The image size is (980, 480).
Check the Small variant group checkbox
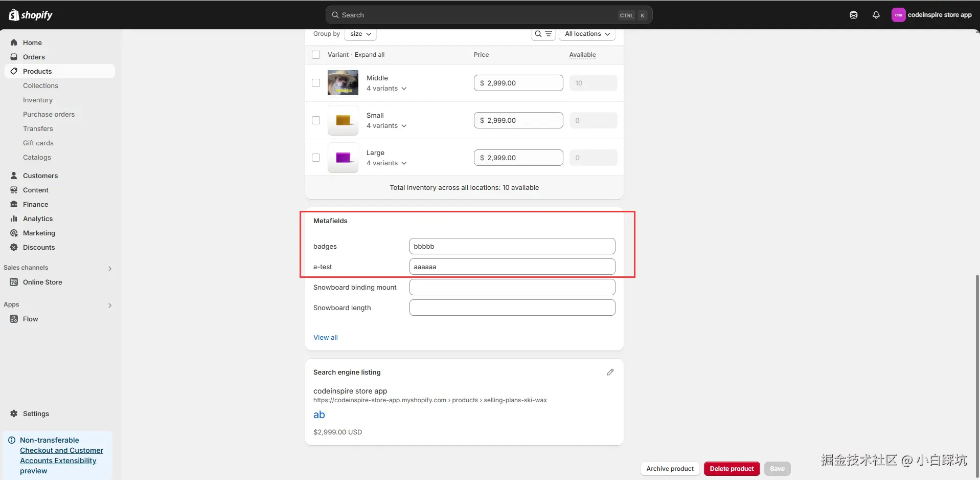pyautogui.click(x=316, y=120)
